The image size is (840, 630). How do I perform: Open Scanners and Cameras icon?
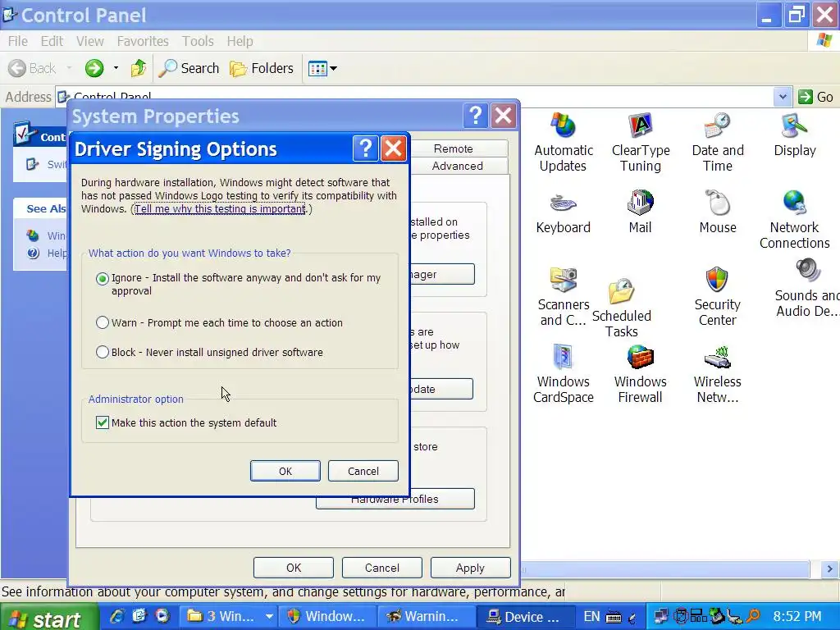(x=563, y=296)
